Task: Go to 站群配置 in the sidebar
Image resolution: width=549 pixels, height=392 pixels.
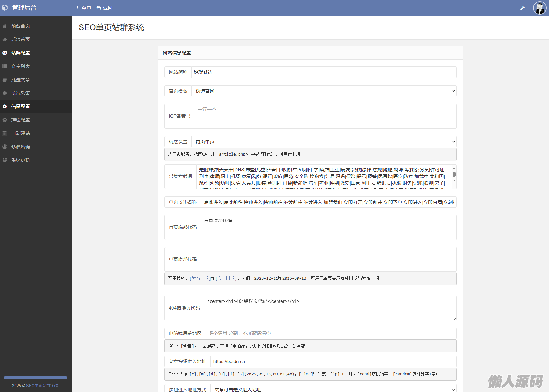Action: click(x=20, y=53)
